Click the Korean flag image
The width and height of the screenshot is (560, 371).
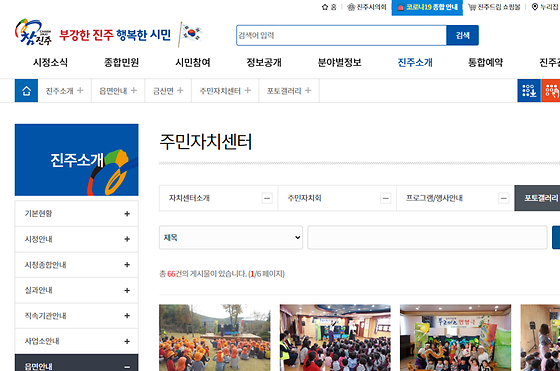pos(191,34)
